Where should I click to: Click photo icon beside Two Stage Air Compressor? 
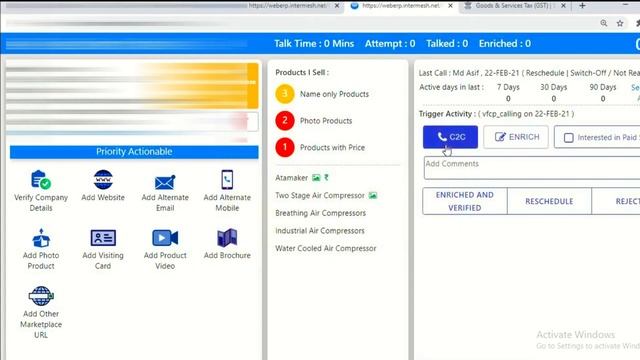click(373, 196)
